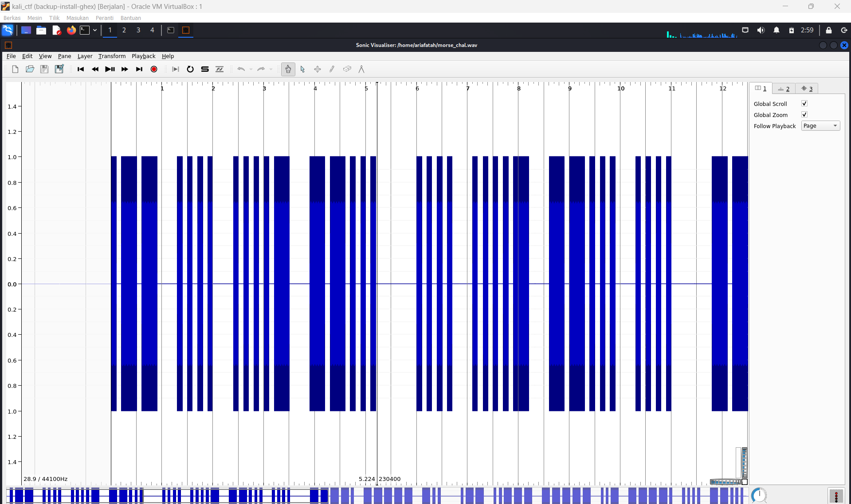Viewport: 851px width, 504px height.
Task: Pick the Edit move tool
Action: click(318, 69)
